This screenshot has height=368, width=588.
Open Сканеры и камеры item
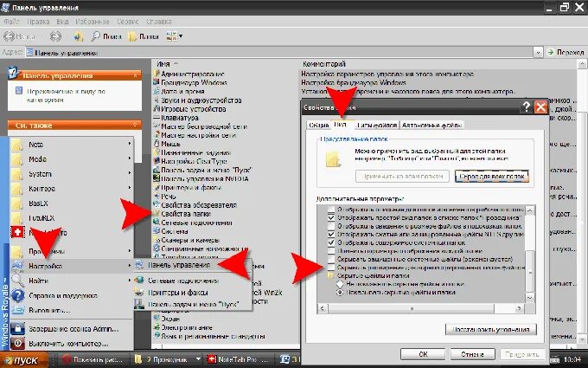pyautogui.click(x=190, y=240)
